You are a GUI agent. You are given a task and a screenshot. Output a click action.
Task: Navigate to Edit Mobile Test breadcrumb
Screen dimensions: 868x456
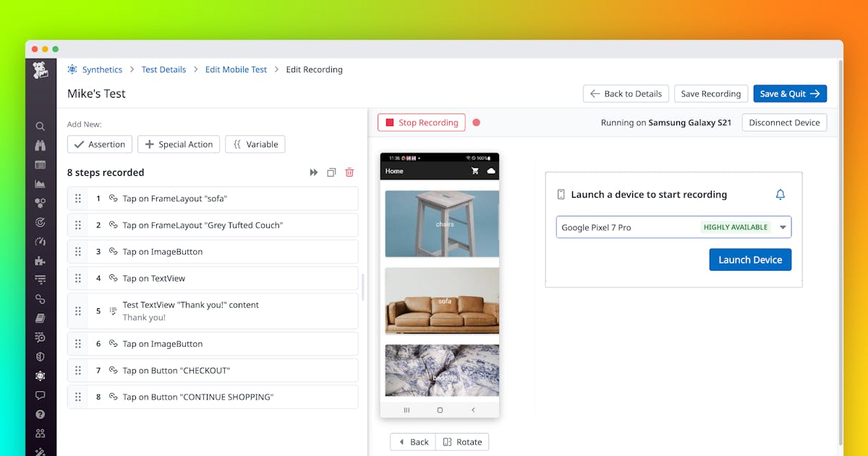click(236, 69)
